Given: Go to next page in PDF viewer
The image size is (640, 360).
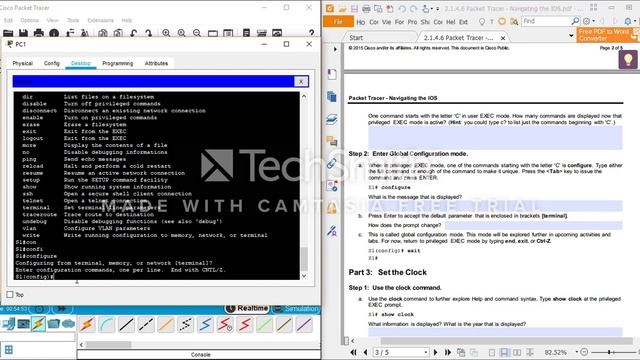Looking at the screenshot, I should pyautogui.click(x=436, y=352).
